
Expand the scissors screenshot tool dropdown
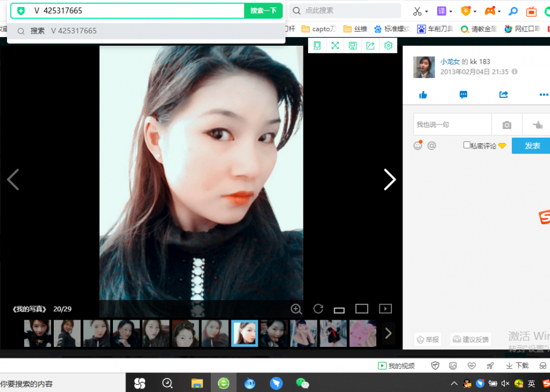(x=427, y=12)
